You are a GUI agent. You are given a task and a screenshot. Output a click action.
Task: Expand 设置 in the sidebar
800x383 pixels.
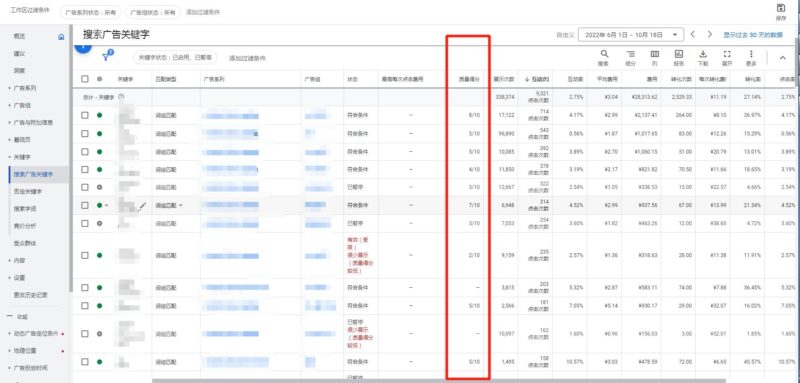pyautogui.click(x=10, y=278)
